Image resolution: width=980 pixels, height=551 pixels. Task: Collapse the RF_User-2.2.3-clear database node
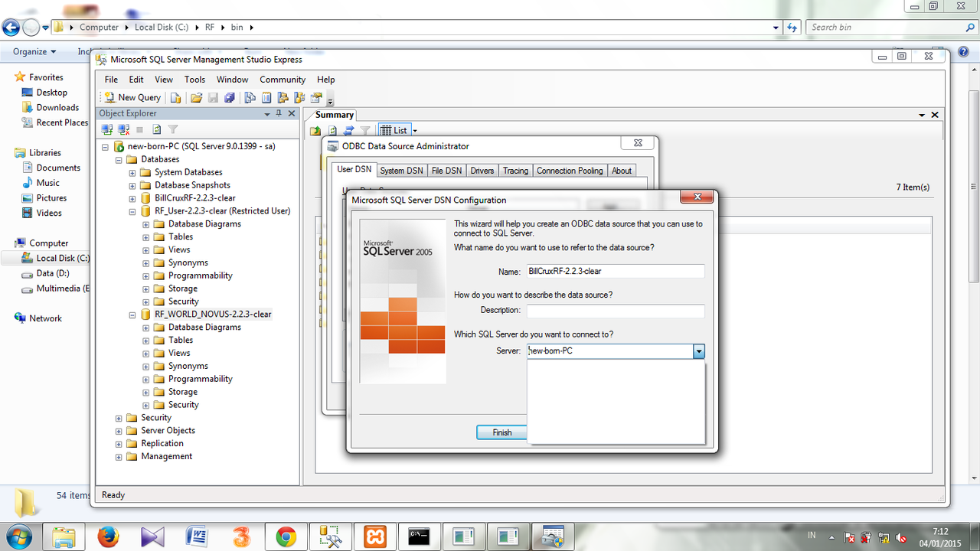coord(132,211)
